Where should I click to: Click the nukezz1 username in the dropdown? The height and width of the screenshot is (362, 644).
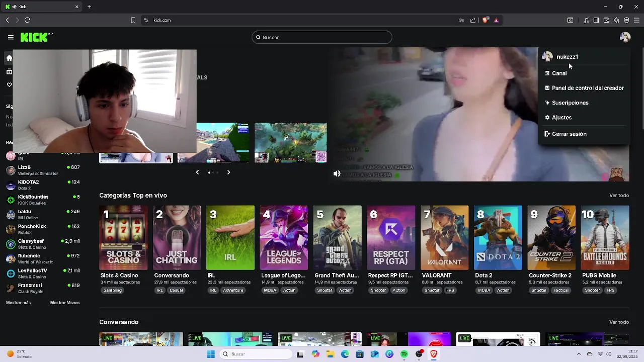coord(567,57)
